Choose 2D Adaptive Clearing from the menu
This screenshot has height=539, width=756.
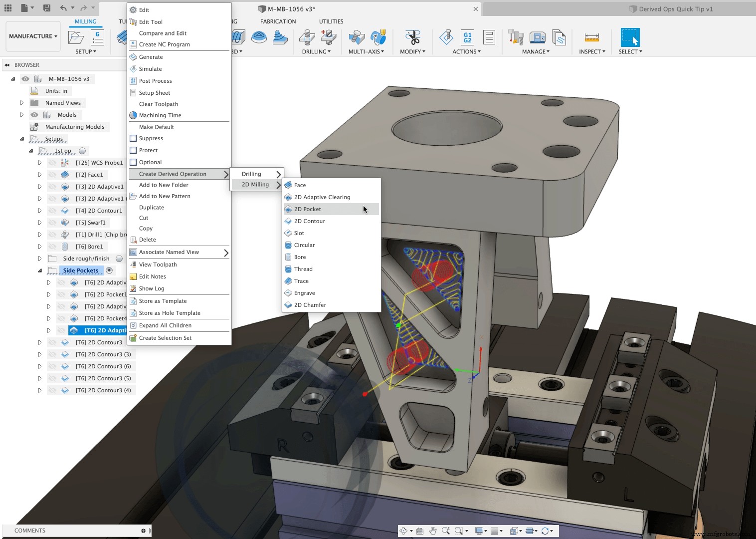click(322, 197)
